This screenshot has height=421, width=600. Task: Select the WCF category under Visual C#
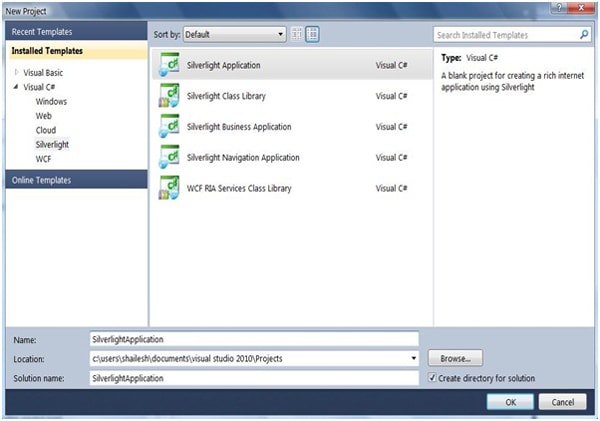click(x=44, y=159)
